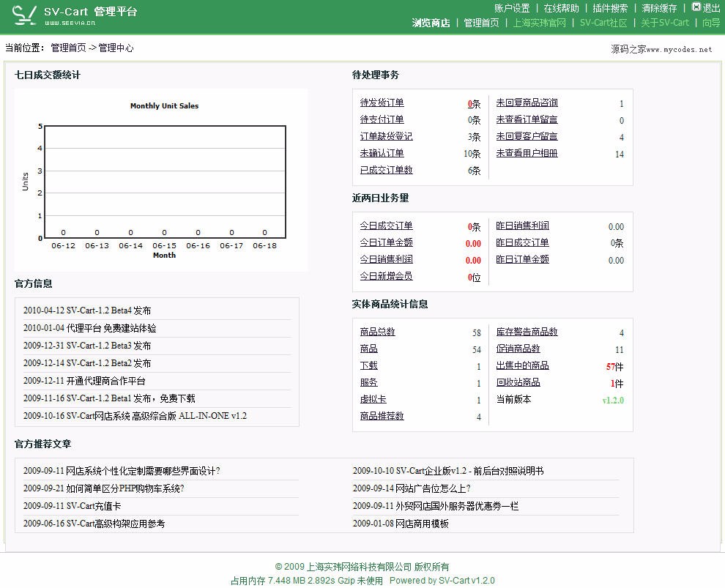Open 未查看订单留言
The width and height of the screenshot is (725, 588).
(x=527, y=119)
